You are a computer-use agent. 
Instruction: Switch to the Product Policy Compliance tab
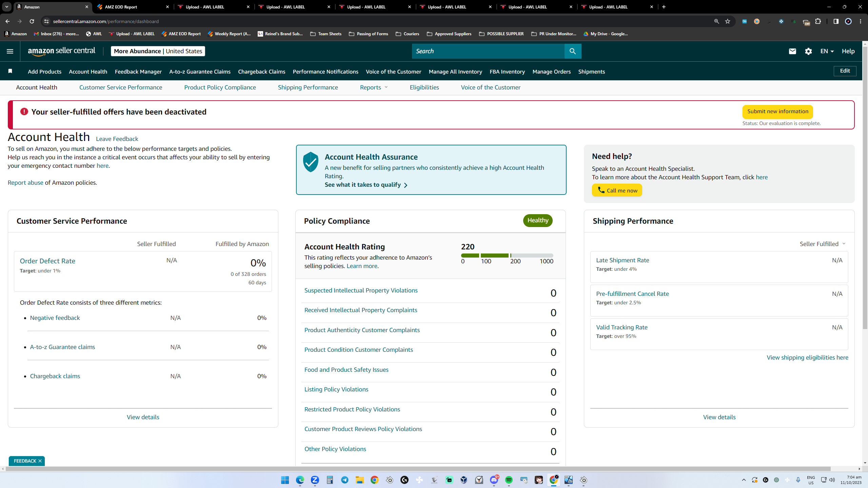point(220,87)
